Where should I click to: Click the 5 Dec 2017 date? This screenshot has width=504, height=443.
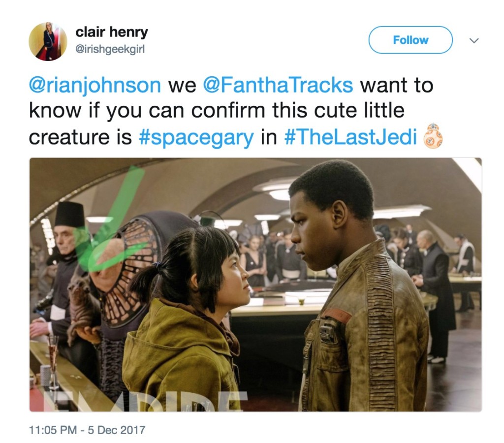116,430
